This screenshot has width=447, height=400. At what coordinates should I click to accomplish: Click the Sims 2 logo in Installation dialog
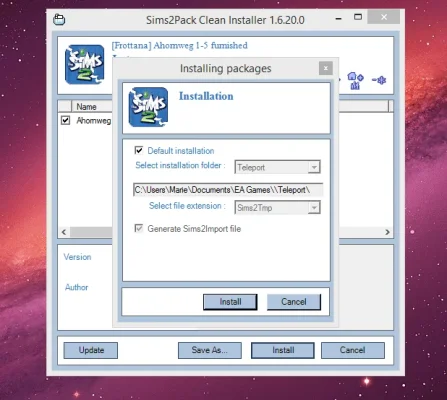(x=148, y=107)
